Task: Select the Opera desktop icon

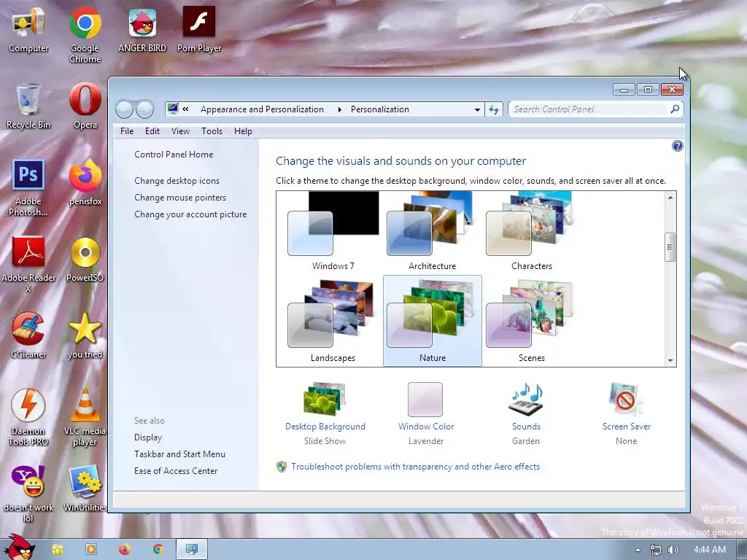Action: tap(85, 106)
